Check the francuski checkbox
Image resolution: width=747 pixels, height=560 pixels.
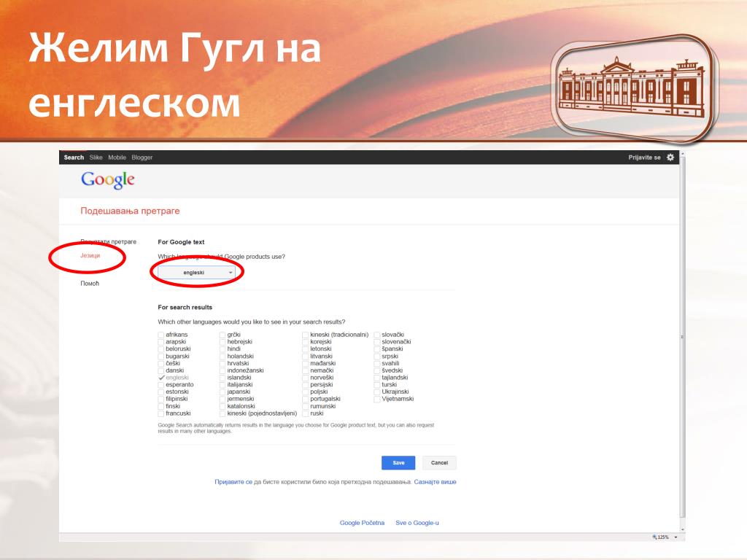(x=161, y=413)
